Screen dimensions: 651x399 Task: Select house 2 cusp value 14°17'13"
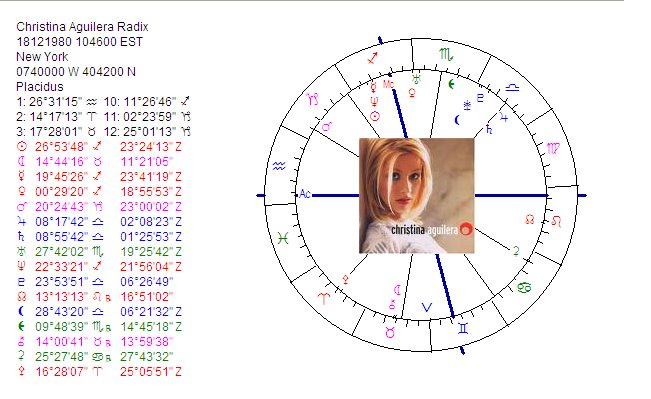point(56,116)
